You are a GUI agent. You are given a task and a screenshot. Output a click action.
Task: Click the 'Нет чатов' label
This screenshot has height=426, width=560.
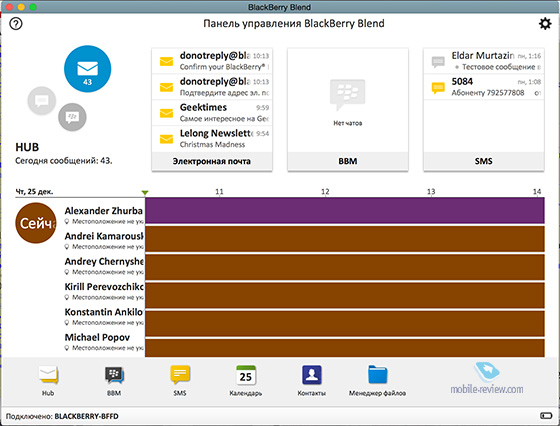(x=348, y=123)
